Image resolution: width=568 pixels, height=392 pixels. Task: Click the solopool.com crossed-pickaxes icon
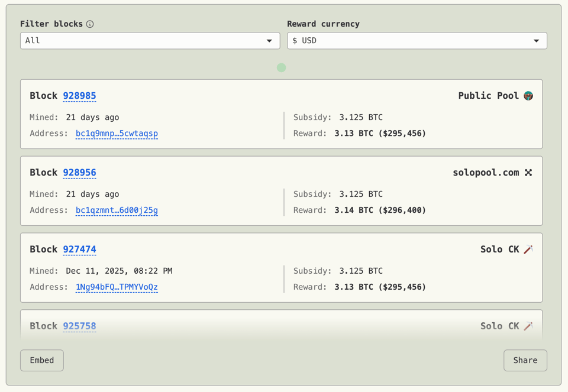point(528,172)
